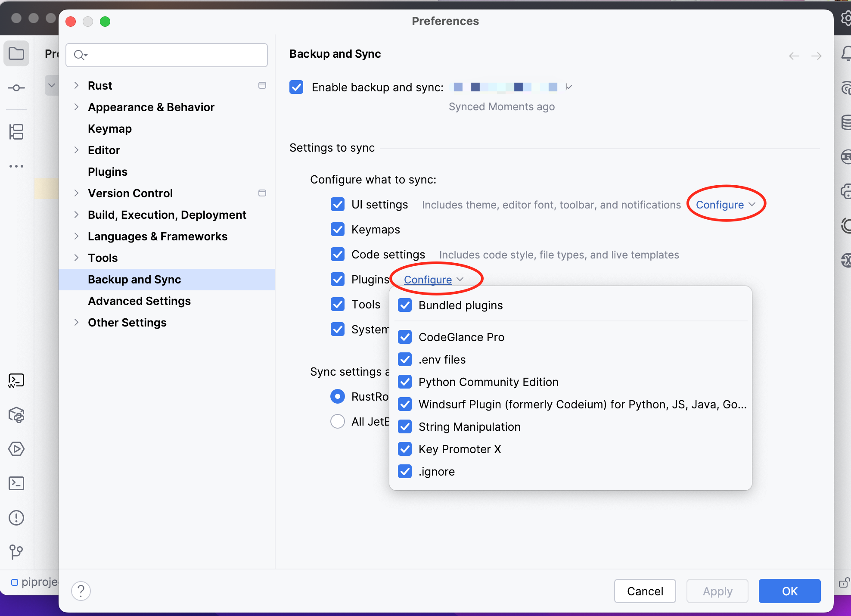
Task: Open the Terminal tool window icon
Action: 16,483
